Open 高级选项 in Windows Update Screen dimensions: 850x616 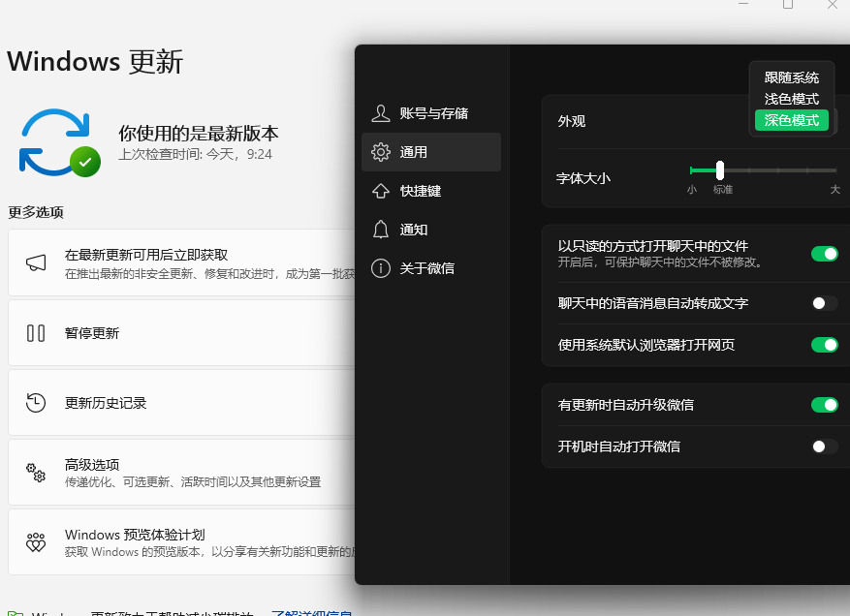click(x=181, y=473)
